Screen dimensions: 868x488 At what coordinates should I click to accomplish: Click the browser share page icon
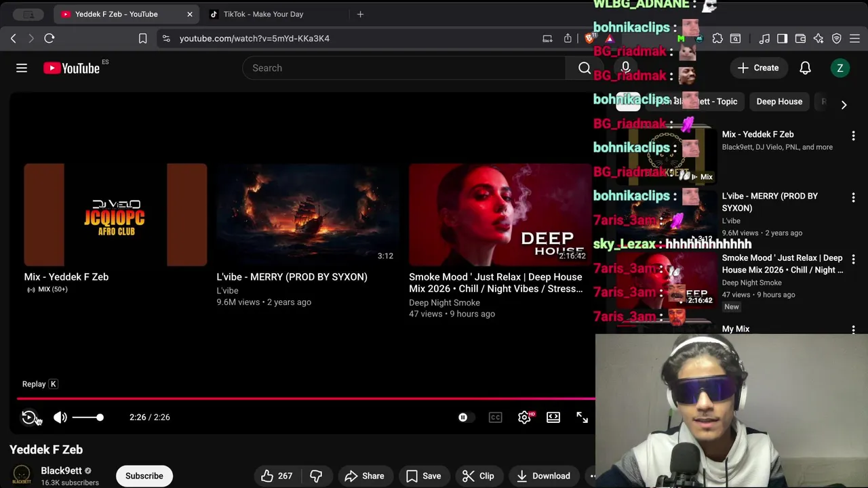568,39
